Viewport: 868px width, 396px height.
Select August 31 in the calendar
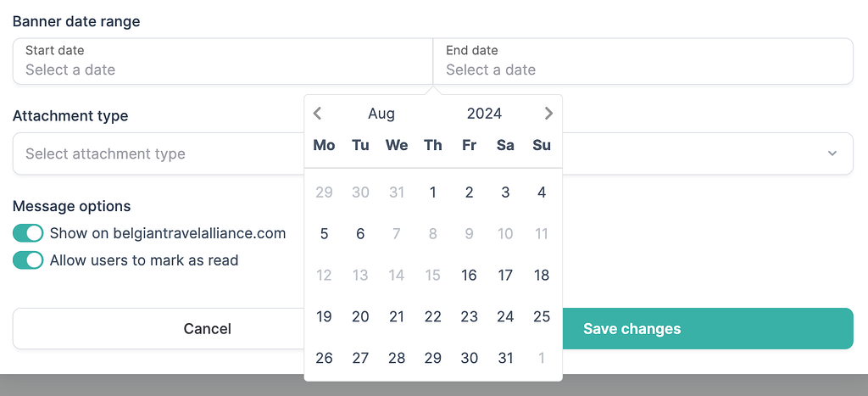pyautogui.click(x=506, y=359)
